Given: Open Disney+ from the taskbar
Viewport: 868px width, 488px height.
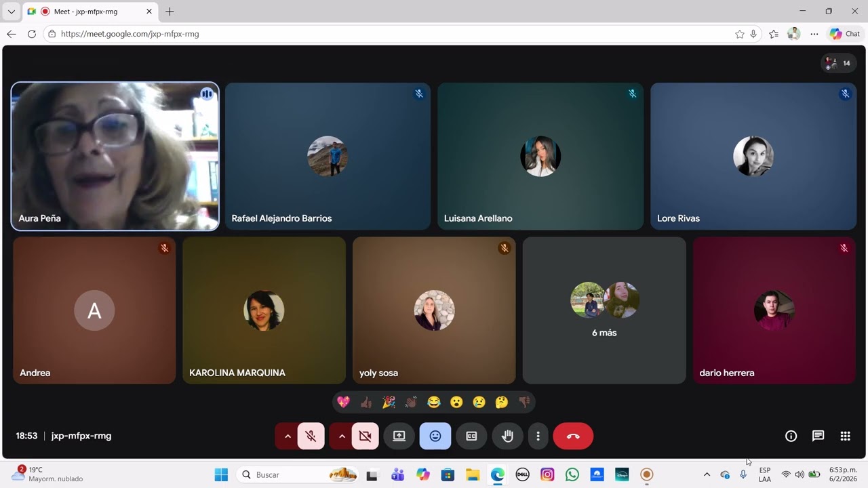Looking at the screenshot, I should (622, 474).
